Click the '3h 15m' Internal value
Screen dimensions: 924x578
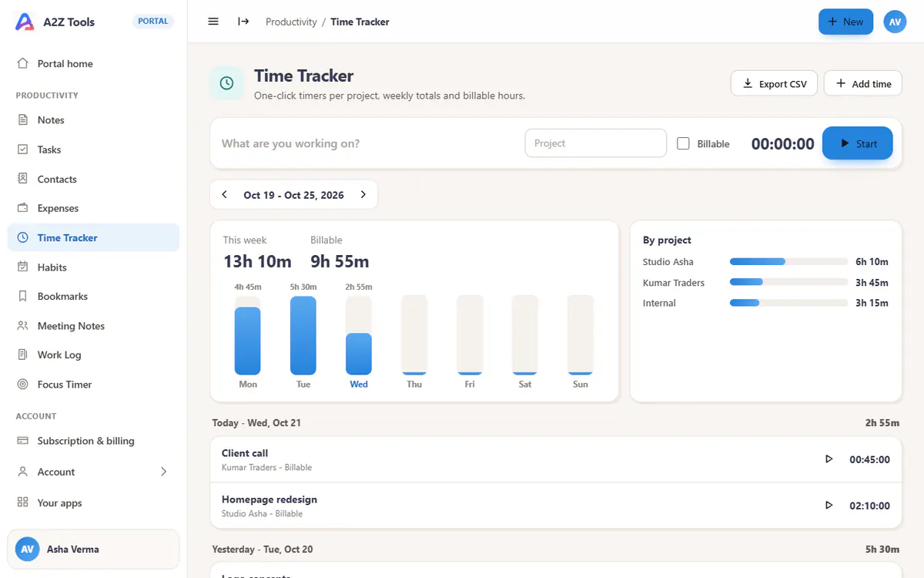[x=872, y=303]
